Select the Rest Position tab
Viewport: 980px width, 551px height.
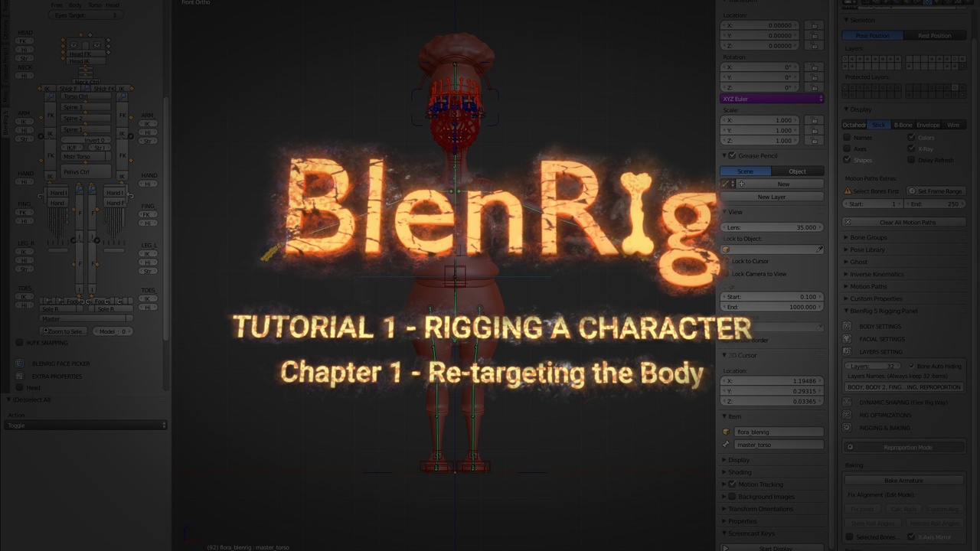coord(933,36)
